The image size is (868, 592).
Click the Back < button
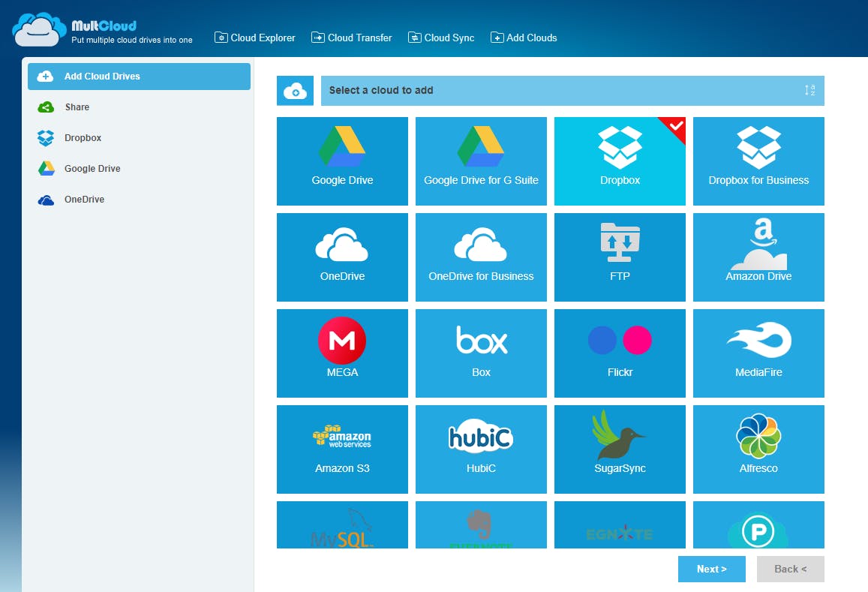791,569
